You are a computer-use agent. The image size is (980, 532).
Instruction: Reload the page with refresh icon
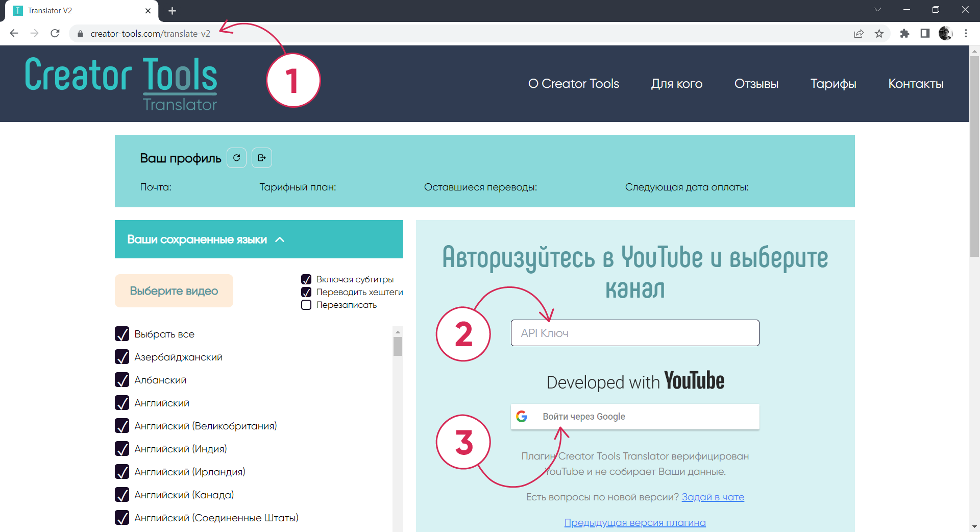[x=55, y=33]
